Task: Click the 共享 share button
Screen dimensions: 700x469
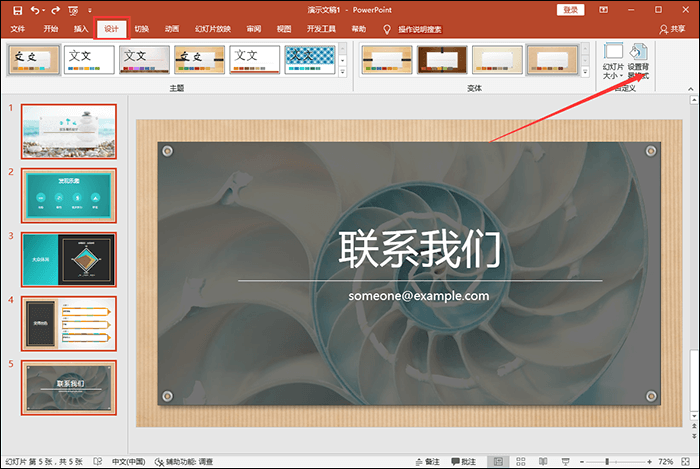Action: pyautogui.click(x=672, y=29)
